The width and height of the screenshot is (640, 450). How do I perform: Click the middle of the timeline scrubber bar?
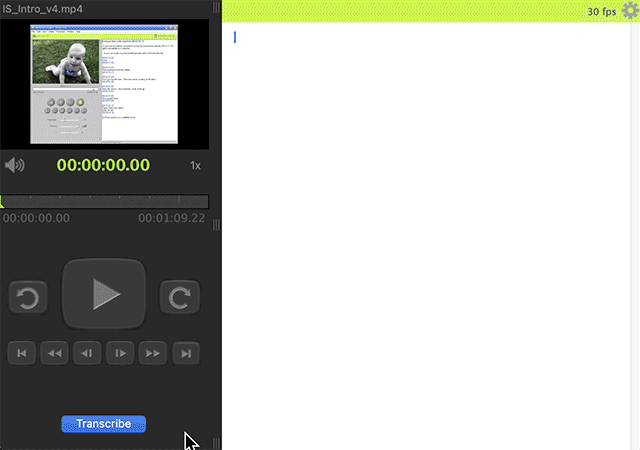coord(105,201)
